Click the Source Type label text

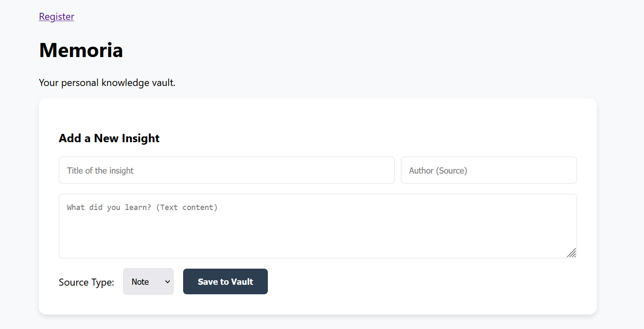click(x=86, y=282)
